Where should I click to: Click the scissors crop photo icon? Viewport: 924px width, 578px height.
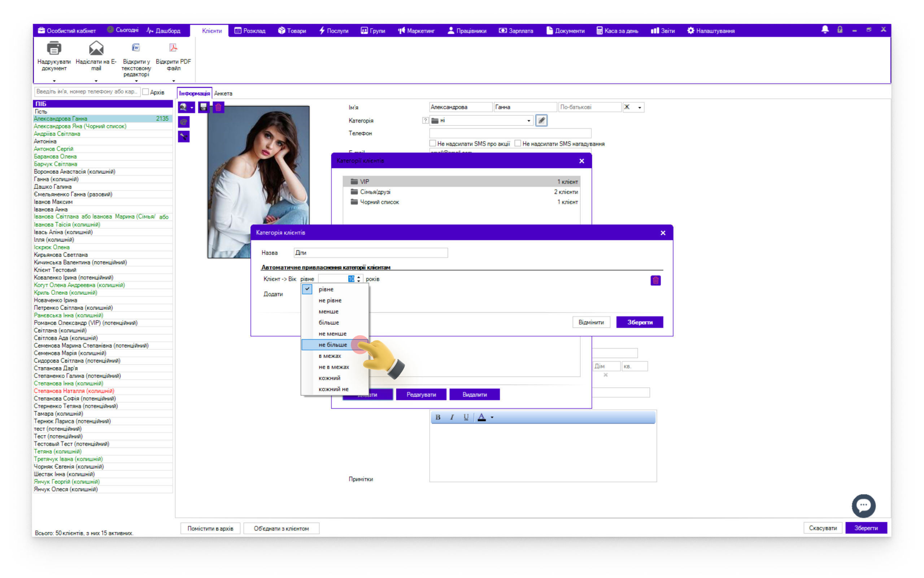(x=184, y=137)
